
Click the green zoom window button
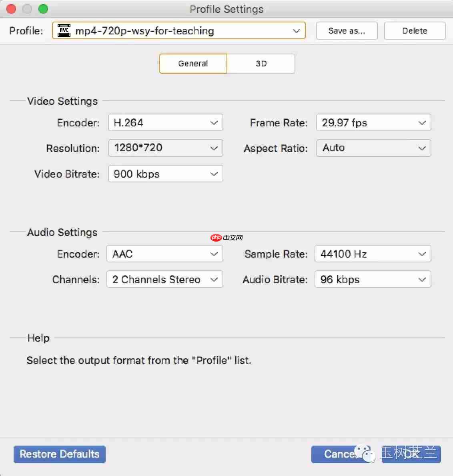[x=43, y=9]
